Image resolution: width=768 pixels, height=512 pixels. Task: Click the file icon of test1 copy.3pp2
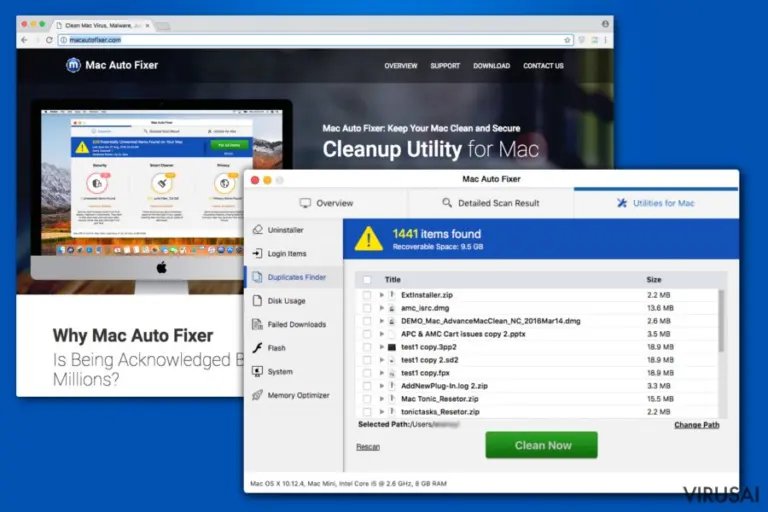[x=392, y=347]
